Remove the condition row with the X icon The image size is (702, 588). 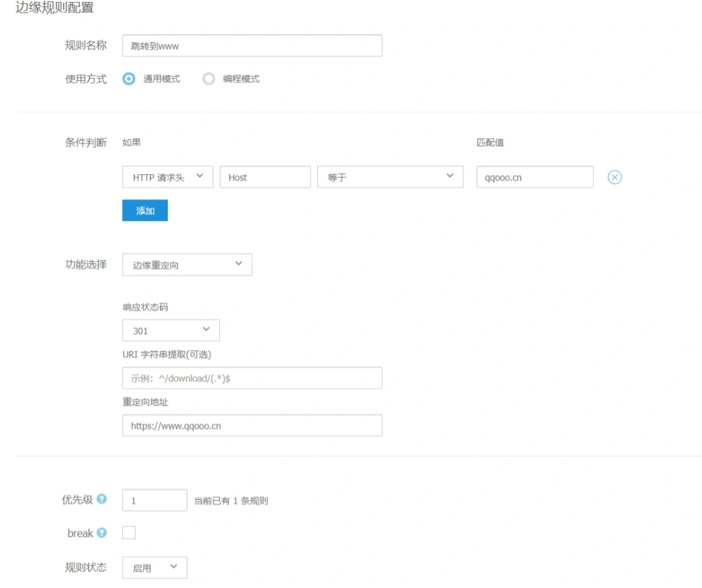[614, 178]
